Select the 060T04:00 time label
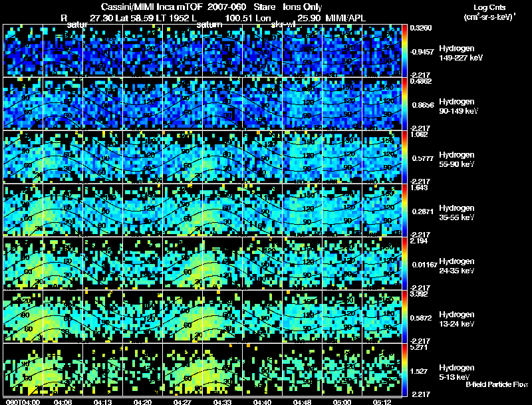The width and height of the screenshot is (532, 405). tap(23, 402)
